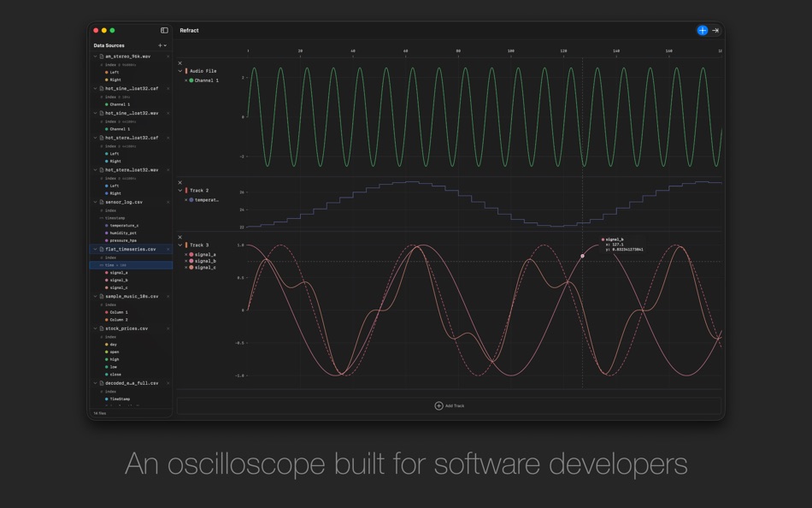This screenshot has width=812, height=508.
Task: Click the file icon of sensor_log.csv
Action: [x=102, y=202]
